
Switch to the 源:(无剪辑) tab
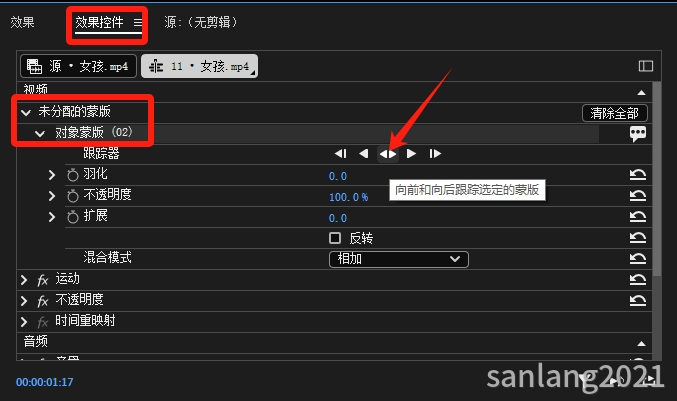[x=201, y=22]
